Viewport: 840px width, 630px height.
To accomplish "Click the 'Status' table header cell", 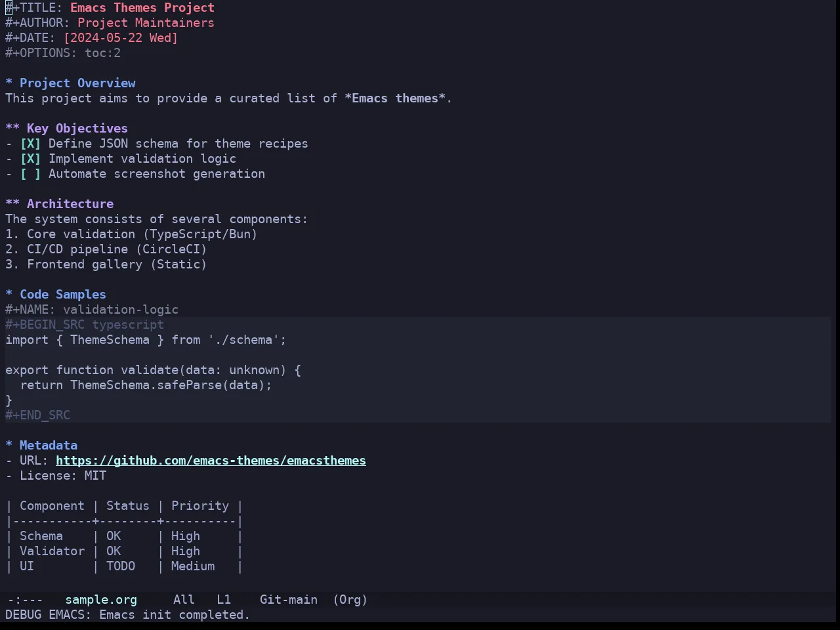I will coord(128,506).
